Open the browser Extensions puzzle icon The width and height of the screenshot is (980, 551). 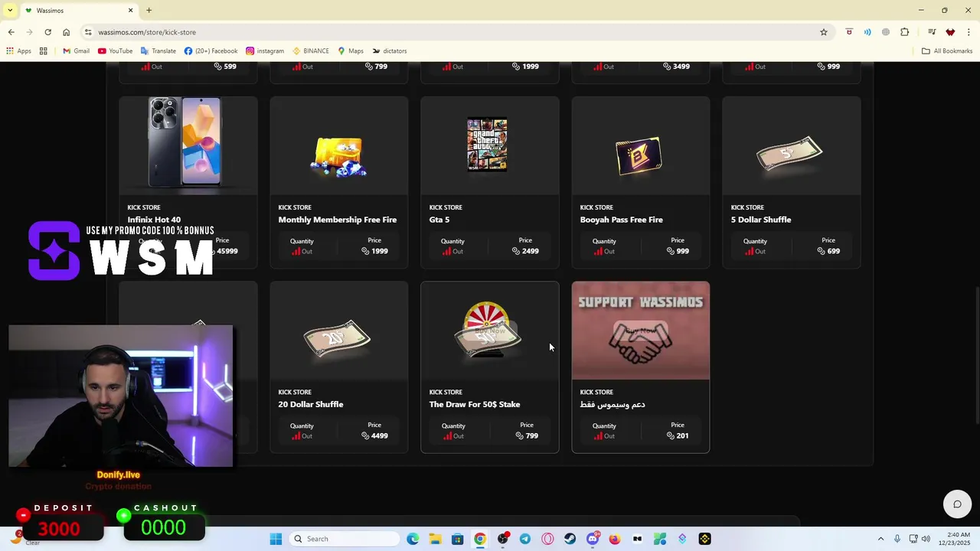point(905,32)
